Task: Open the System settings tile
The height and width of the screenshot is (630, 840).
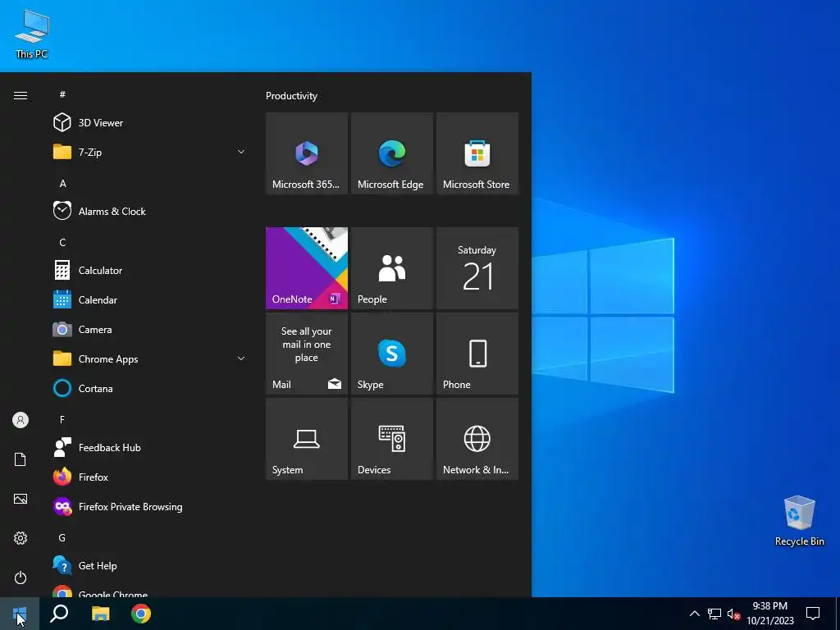Action: tap(307, 439)
